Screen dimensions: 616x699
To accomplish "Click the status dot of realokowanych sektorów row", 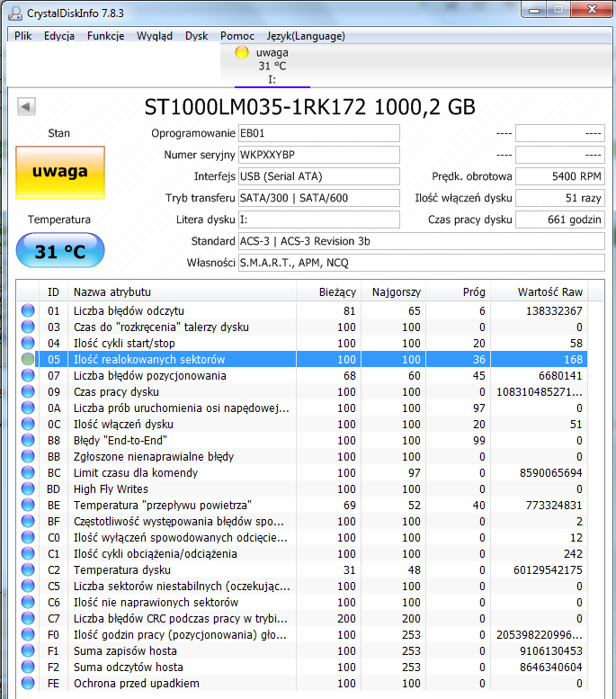I will click(28, 359).
